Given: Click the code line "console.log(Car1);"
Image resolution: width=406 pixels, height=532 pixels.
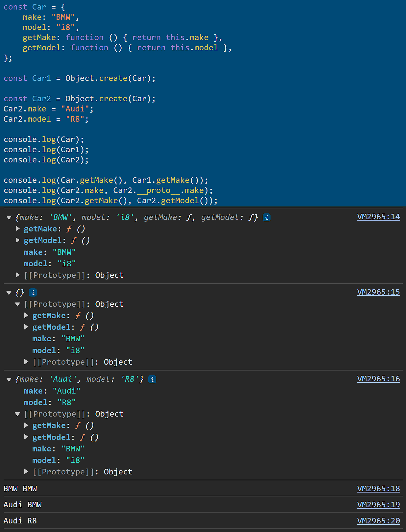Looking at the screenshot, I should point(46,150).
